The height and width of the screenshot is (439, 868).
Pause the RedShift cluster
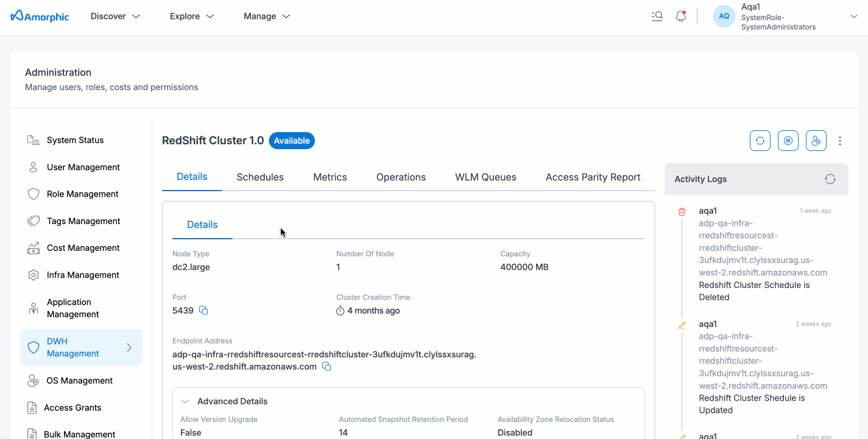(x=788, y=141)
